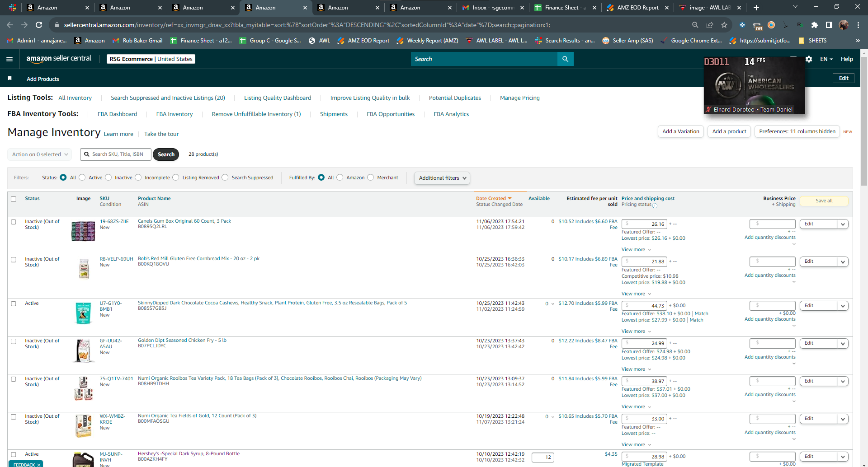Image resolution: width=868 pixels, height=467 pixels.
Task: Click the amazon seller central logo
Action: point(59,59)
